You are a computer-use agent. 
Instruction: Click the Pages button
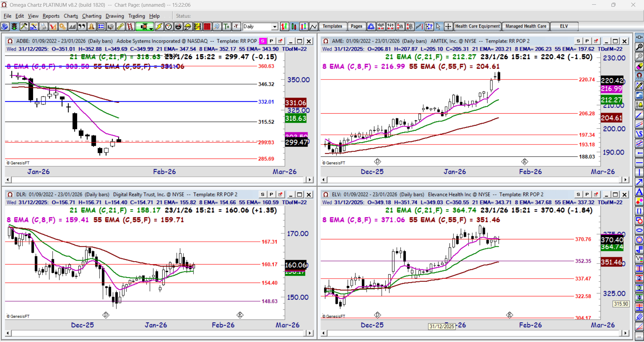(x=356, y=26)
